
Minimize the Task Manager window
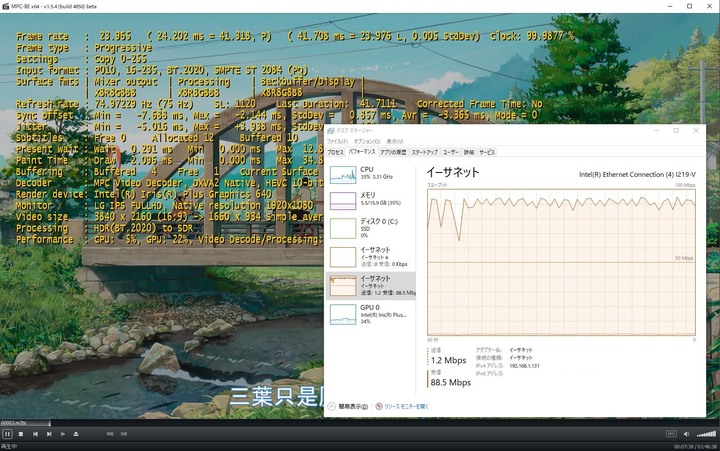point(657,131)
